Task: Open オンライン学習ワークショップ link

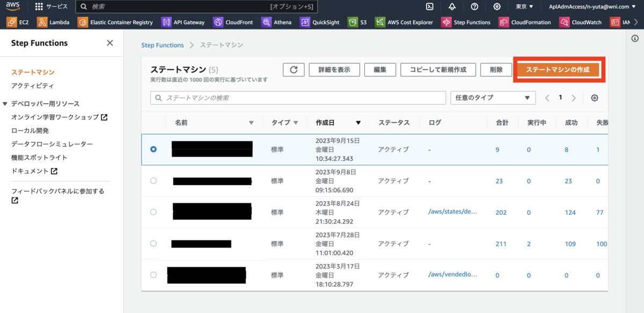Action: coord(59,117)
